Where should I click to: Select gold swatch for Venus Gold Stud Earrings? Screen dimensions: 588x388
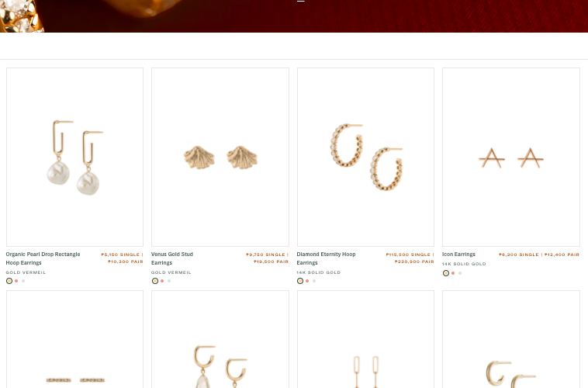[155, 281]
